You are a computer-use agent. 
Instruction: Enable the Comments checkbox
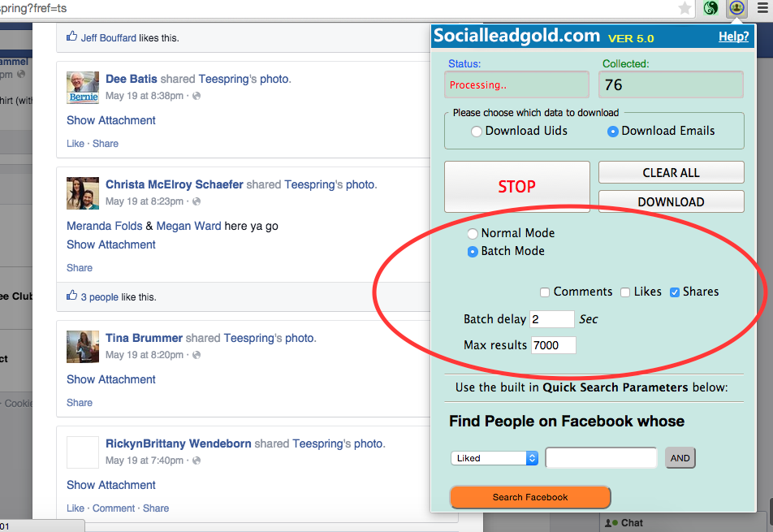[x=545, y=292]
